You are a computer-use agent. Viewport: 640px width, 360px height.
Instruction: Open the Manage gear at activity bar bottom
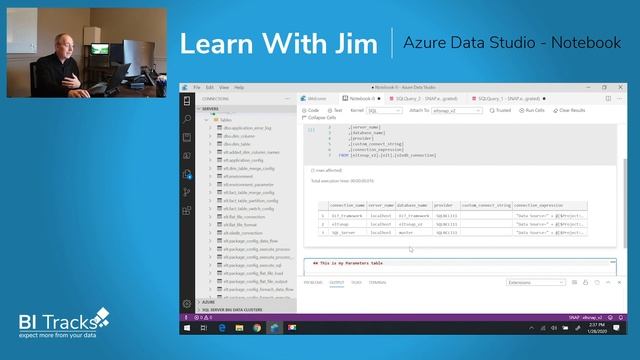point(187,304)
